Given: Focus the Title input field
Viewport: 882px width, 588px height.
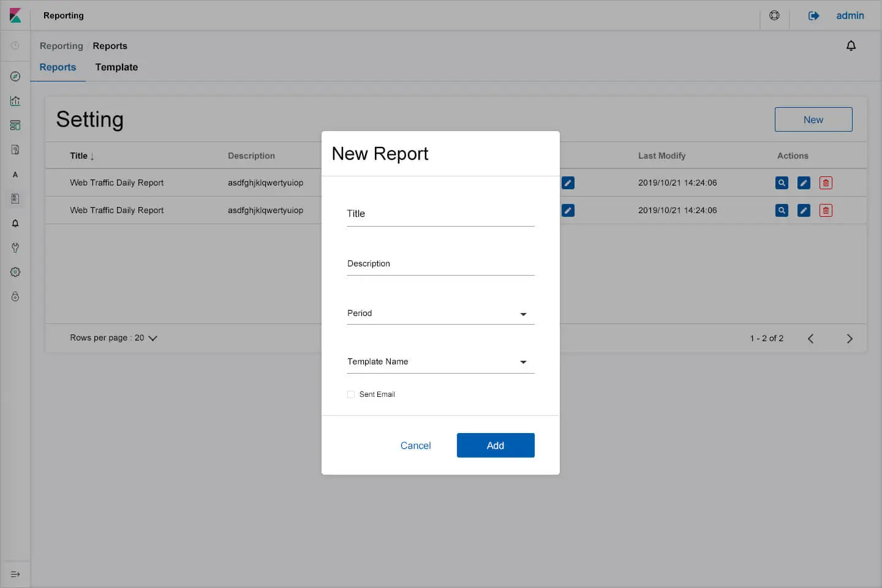Looking at the screenshot, I should tap(440, 214).
